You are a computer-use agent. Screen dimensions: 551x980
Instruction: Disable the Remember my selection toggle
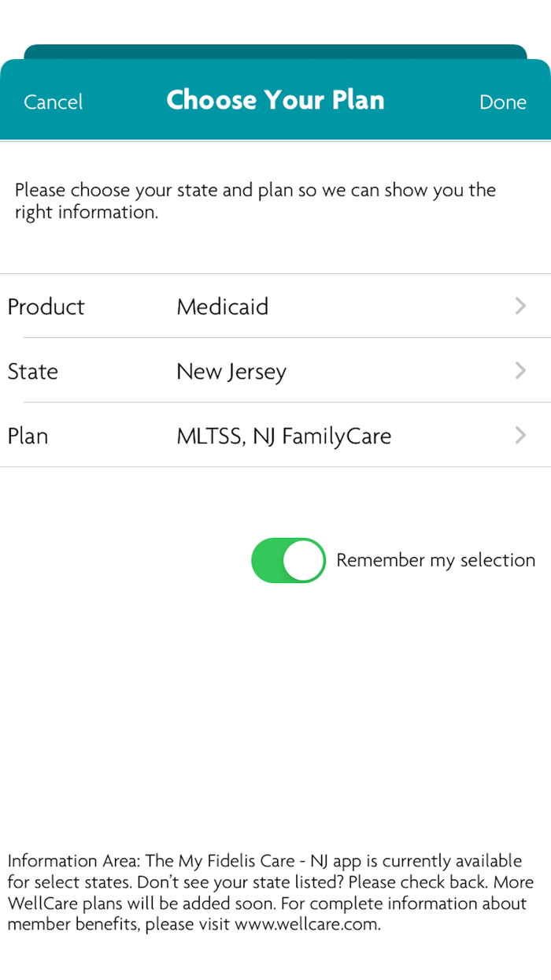pos(288,560)
